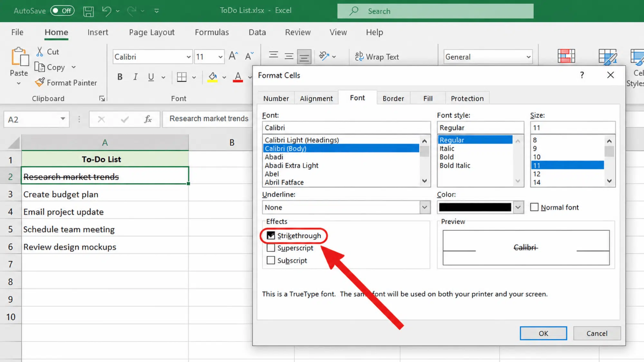Click Conditional Formatting icon
Screen dimensions: 644x362
point(566,56)
